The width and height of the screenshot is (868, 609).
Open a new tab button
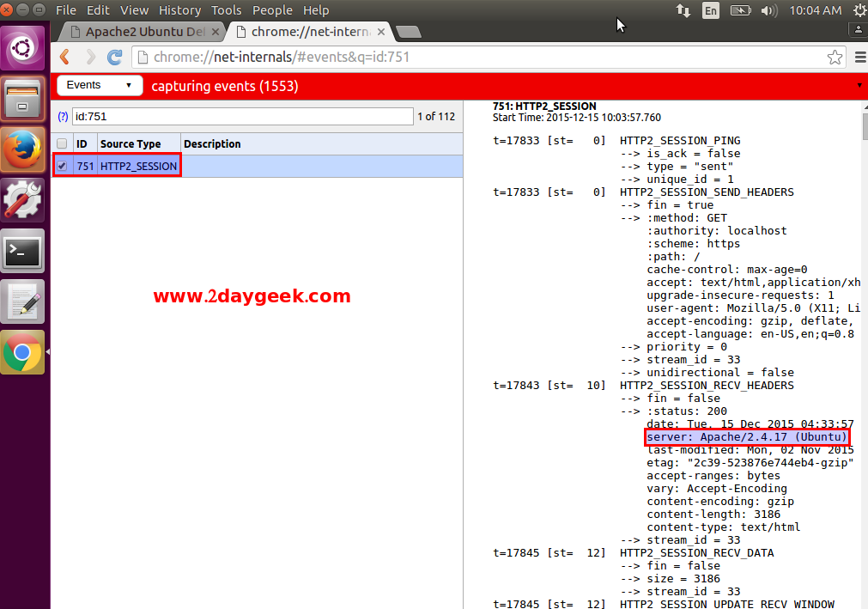tap(409, 32)
